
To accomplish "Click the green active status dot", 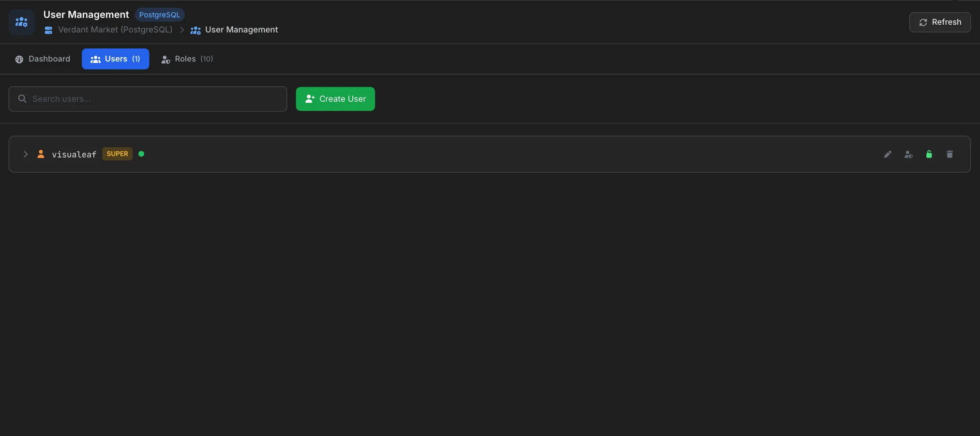I will (x=141, y=154).
